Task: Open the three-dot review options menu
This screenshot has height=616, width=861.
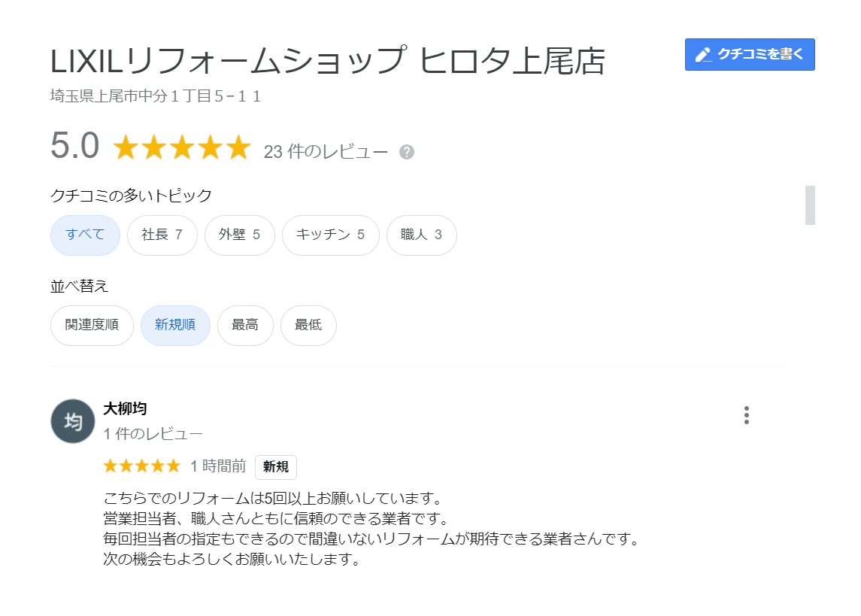Action: [746, 415]
